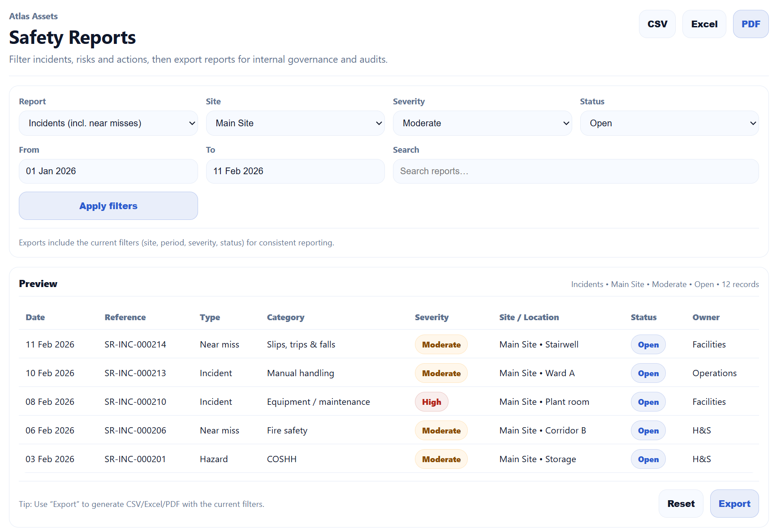Click the From date field
781x532 pixels.
click(x=108, y=171)
